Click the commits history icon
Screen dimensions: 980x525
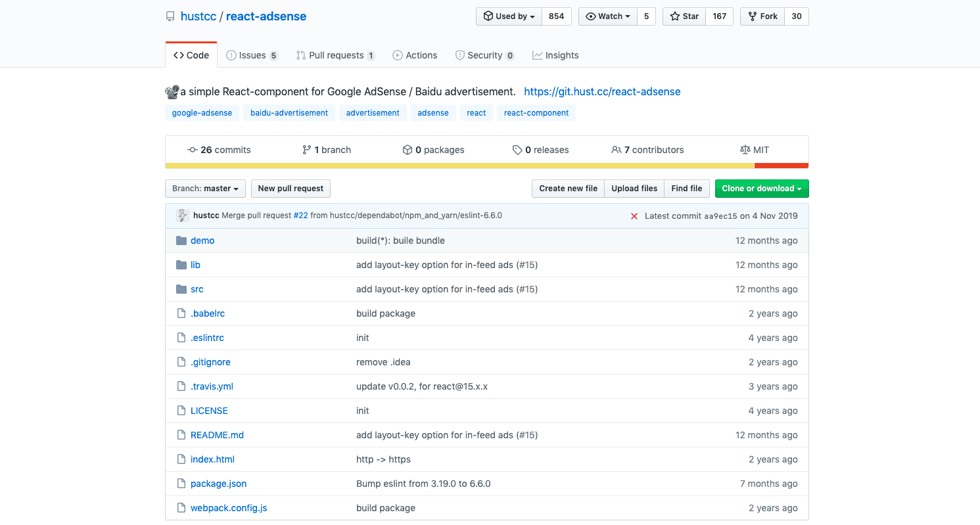click(193, 150)
